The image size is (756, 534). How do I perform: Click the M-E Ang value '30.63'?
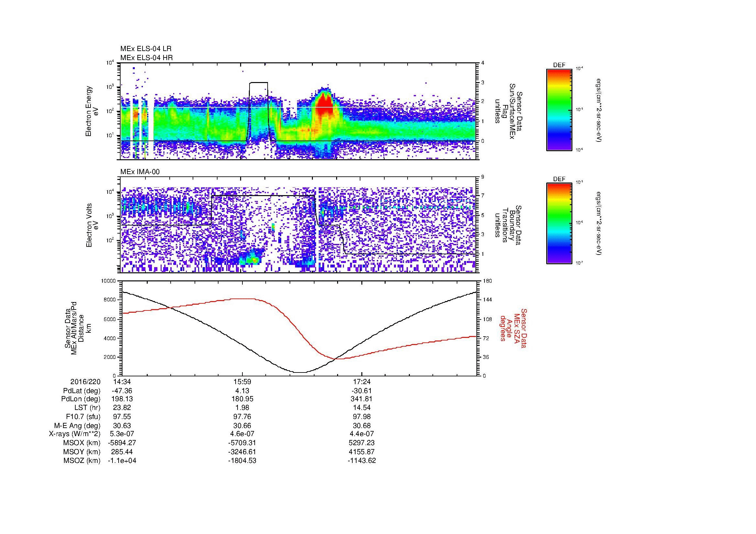(122, 426)
